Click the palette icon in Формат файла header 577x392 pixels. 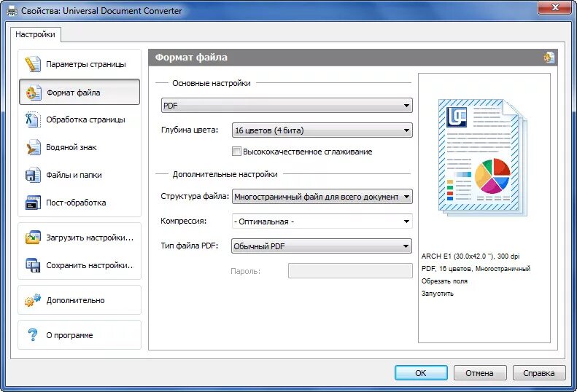(x=549, y=58)
